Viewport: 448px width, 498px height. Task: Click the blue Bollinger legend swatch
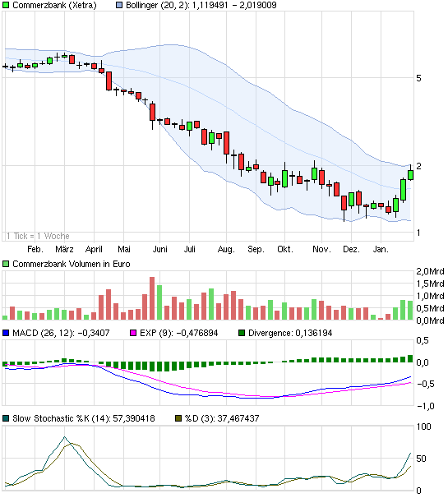[119, 5]
